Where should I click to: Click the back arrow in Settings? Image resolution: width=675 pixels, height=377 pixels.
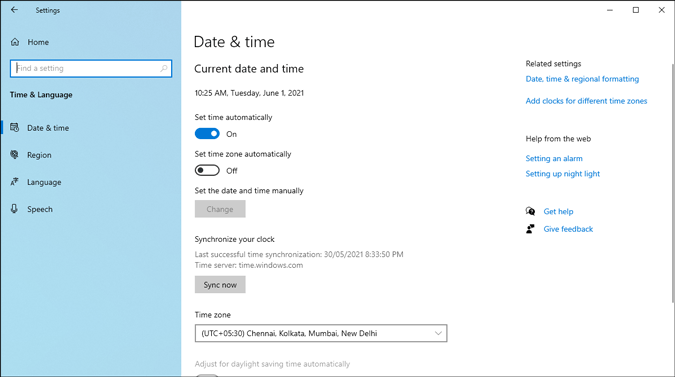click(x=14, y=10)
